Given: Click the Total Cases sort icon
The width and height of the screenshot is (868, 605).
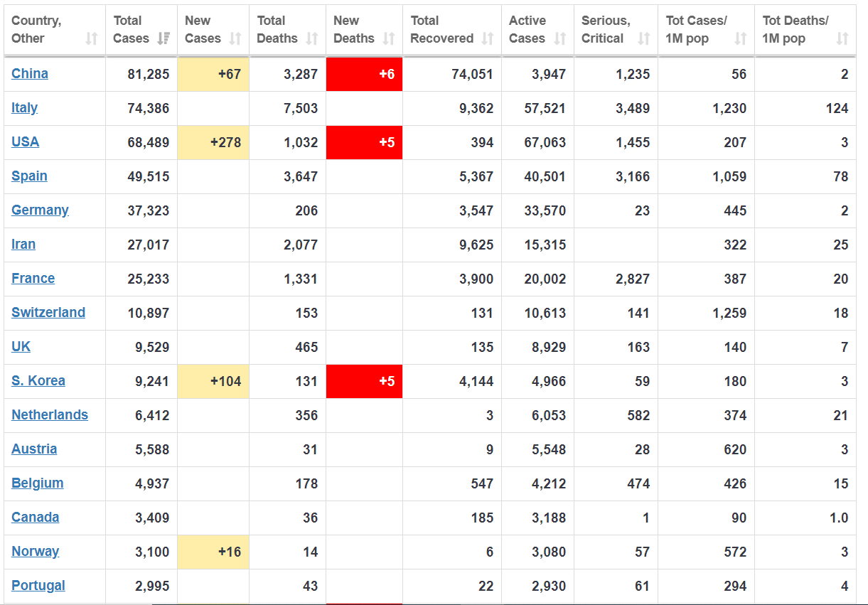Looking at the screenshot, I should [x=164, y=38].
